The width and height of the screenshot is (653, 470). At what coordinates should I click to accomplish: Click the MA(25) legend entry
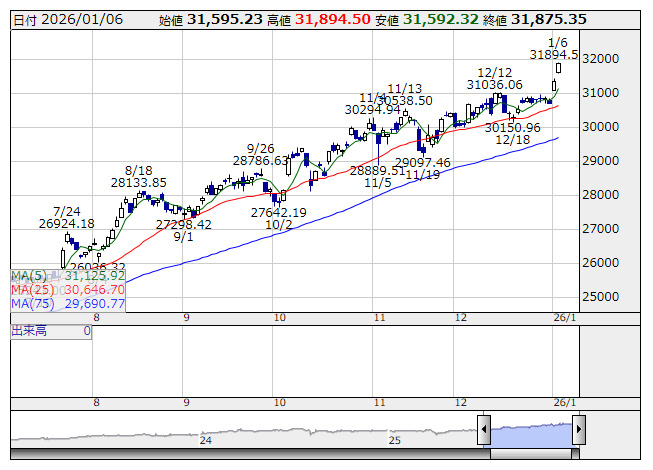point(68,290)
